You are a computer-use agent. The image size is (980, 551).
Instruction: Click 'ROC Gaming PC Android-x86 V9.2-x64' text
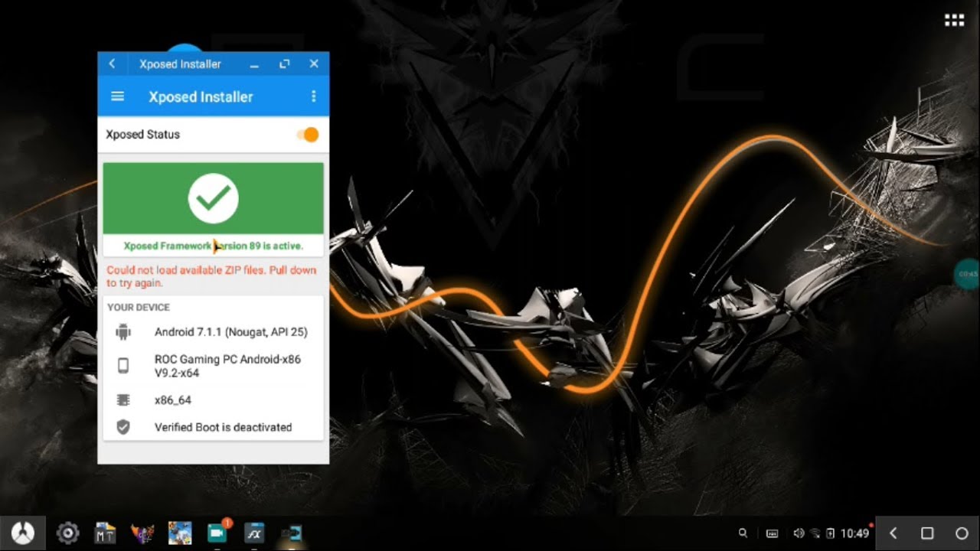coord(227,366)
